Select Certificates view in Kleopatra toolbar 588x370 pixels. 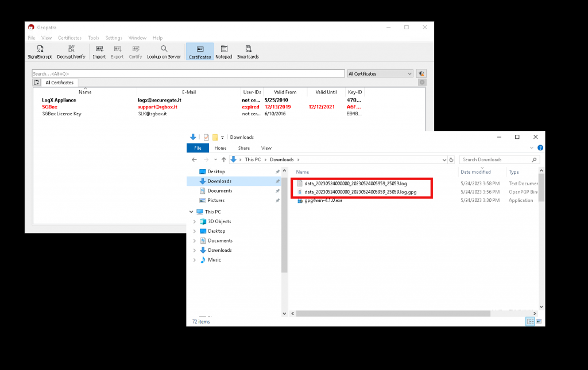tap(199, 52)
